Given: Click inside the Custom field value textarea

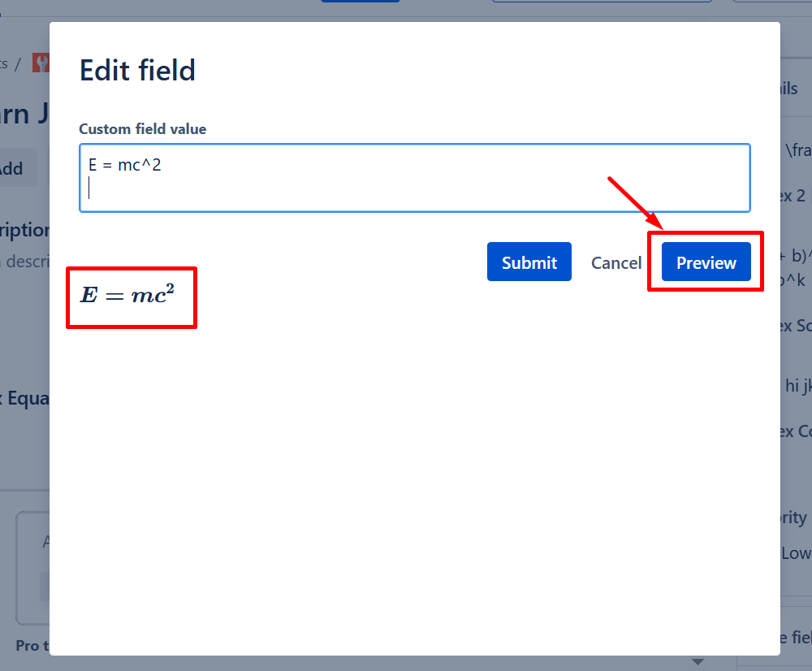Looking at the screenshot, I should pos(414,191).
